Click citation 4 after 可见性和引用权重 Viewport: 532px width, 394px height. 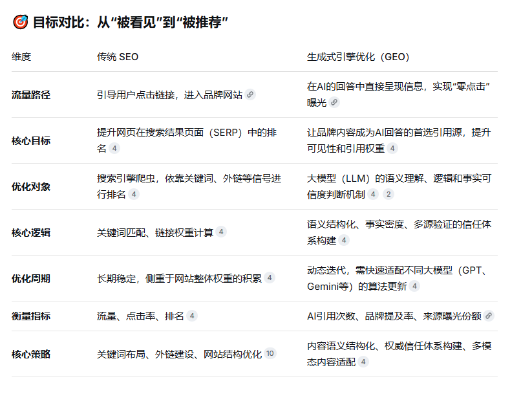pos(392,148)
